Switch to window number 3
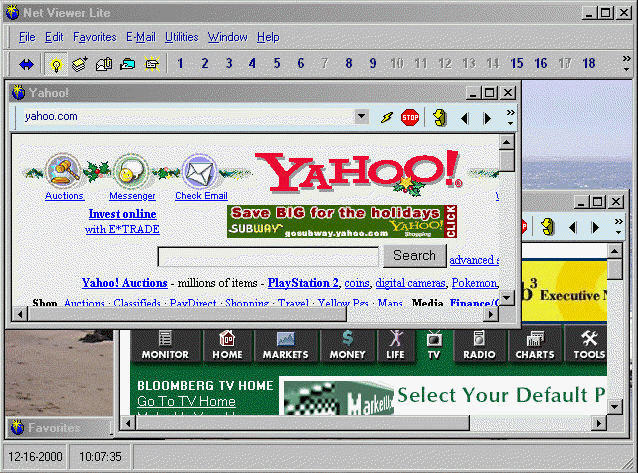 (x=229, y=64)
